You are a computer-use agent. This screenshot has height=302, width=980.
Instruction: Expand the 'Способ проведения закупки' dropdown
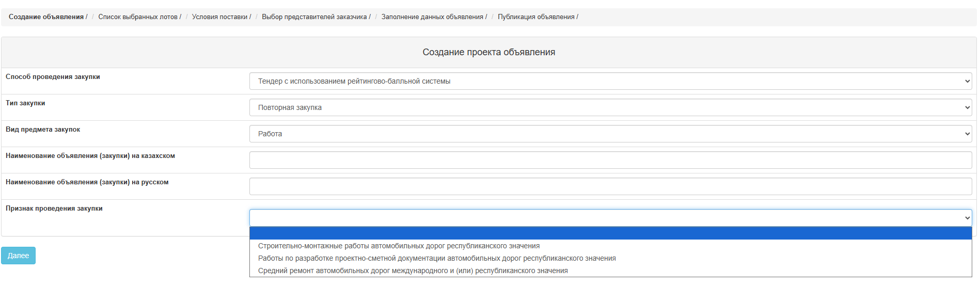pyautogui.click(x=610, y=81)
